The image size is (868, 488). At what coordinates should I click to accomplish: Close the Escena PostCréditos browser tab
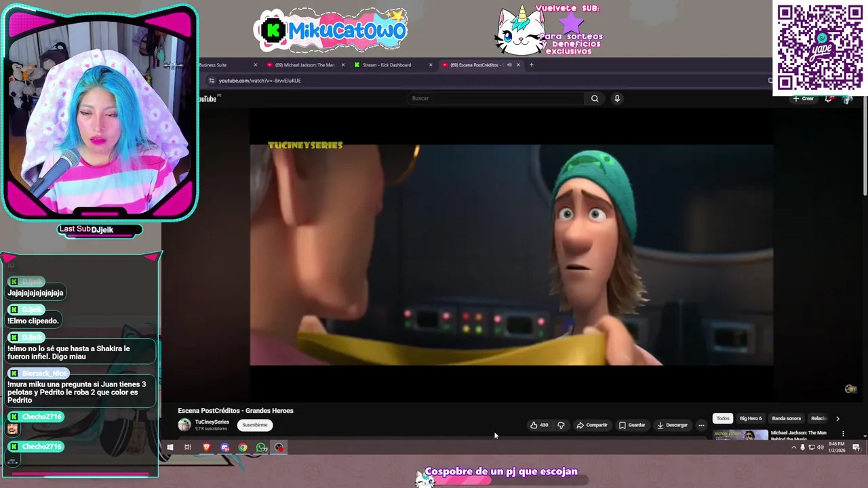pyautogui.click(x=518, y=65)
